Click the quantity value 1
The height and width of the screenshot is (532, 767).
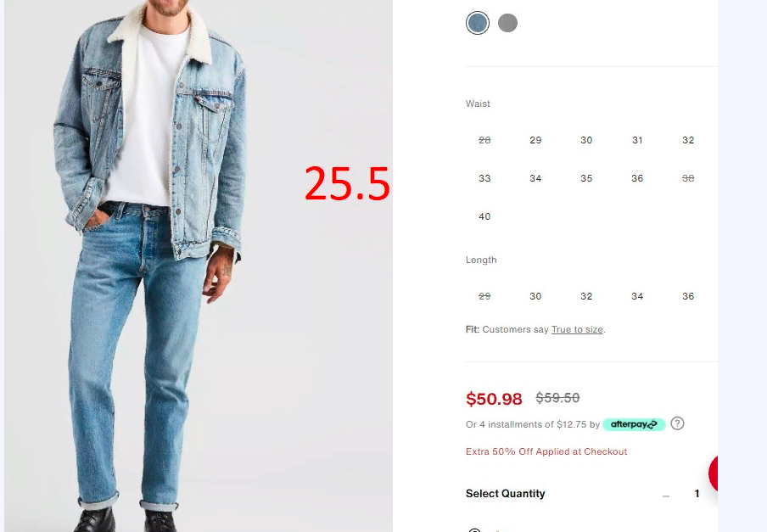click(697, 494)
